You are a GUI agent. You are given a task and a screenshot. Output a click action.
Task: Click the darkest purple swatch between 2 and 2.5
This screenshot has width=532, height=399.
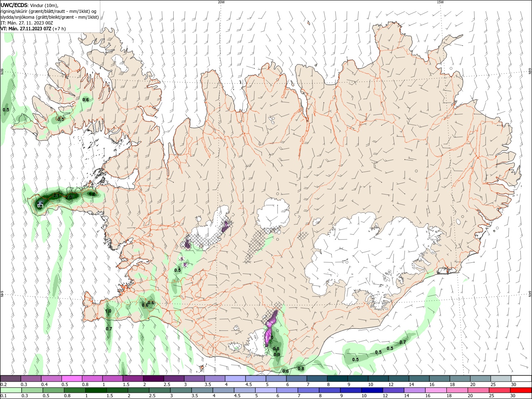(153, 379)
